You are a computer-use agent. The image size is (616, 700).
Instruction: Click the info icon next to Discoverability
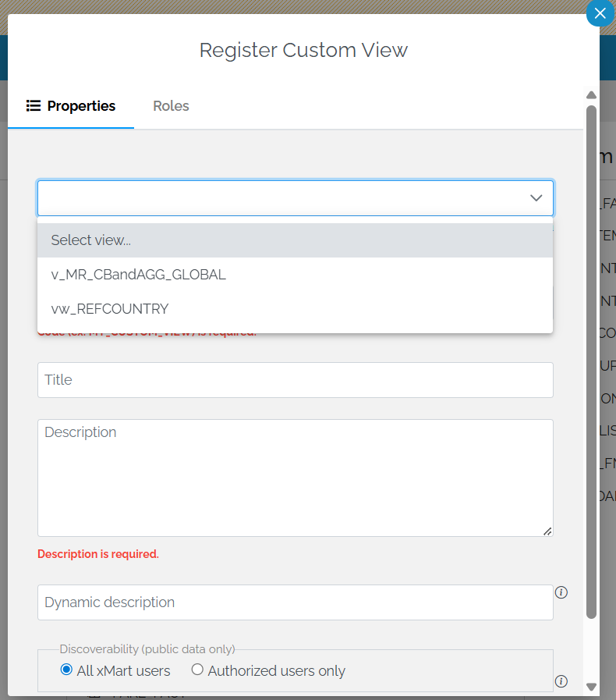click(x=561, y=681)
